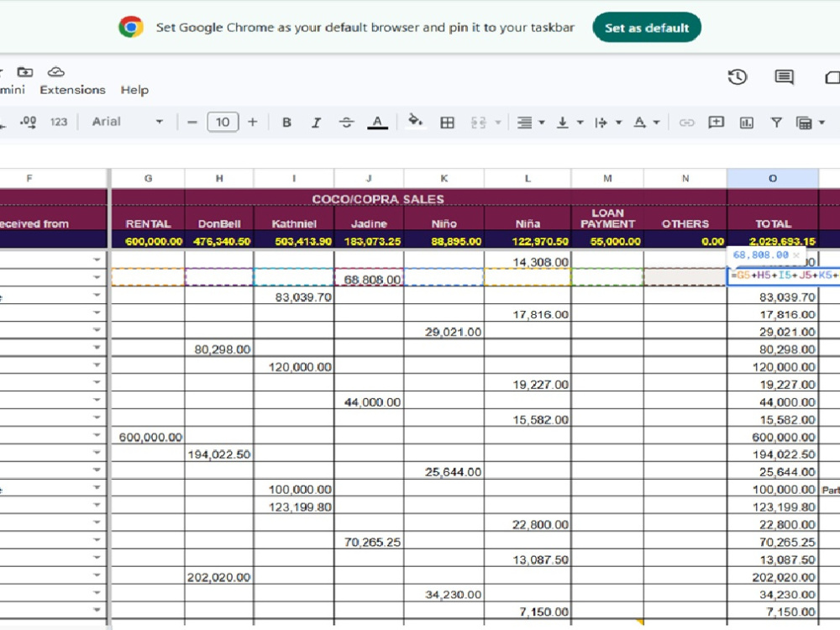
Task: Click the insert chart icon
Action: point(746,123)
